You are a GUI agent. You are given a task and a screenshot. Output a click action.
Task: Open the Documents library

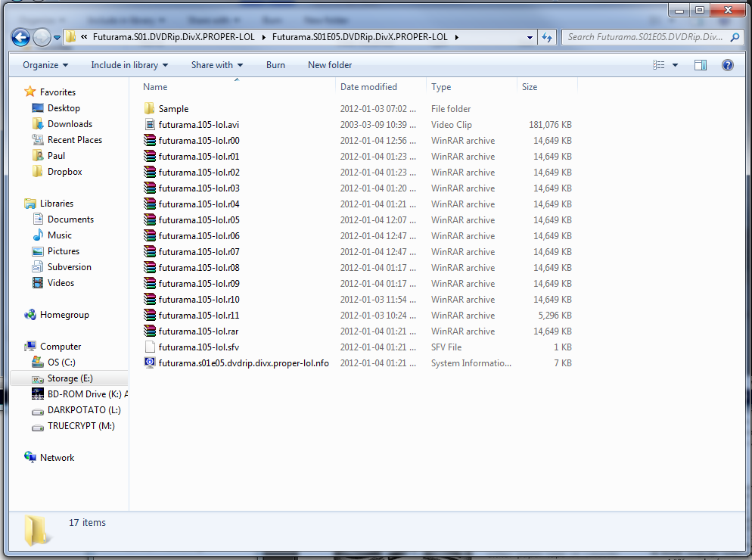[x=70, y=219]
